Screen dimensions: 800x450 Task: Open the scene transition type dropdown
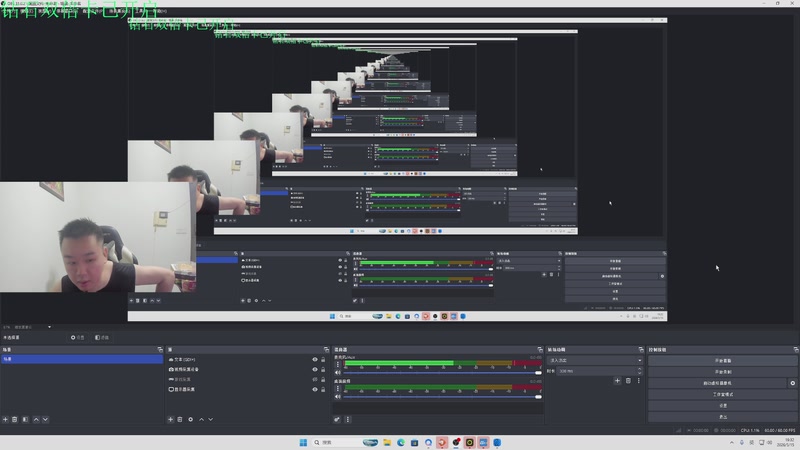coord(595,360)
